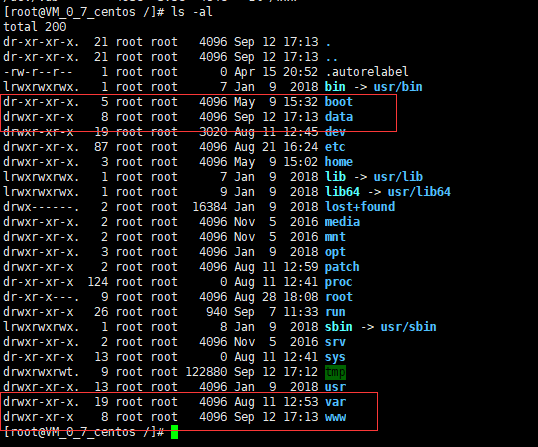Click the 'run' directory name

(x=335, y=312)
